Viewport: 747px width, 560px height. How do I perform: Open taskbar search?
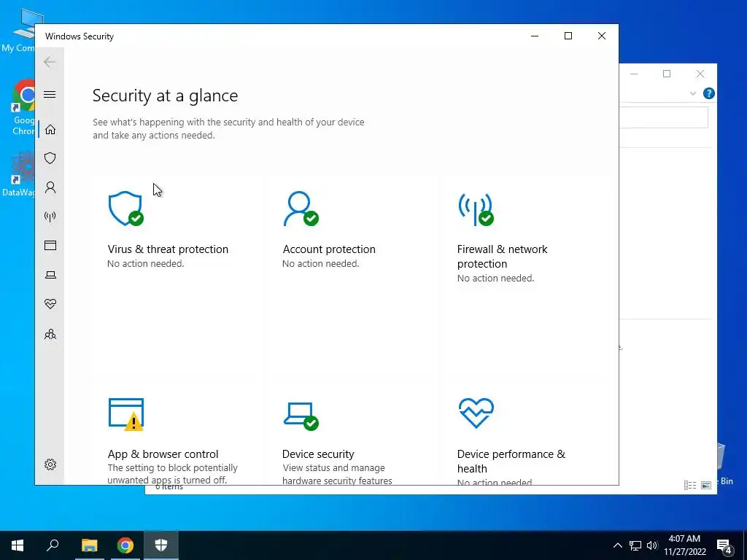click(53, 545)
